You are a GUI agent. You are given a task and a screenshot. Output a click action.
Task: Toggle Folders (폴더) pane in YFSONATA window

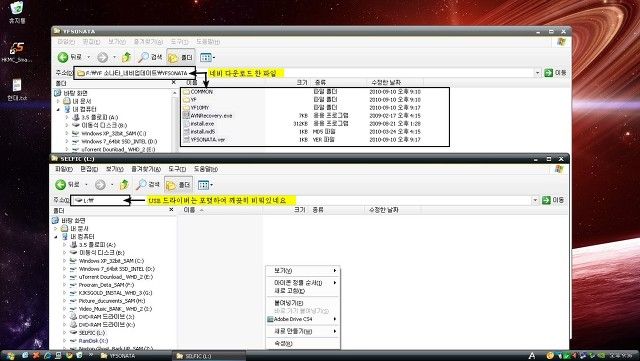(180, 57)
